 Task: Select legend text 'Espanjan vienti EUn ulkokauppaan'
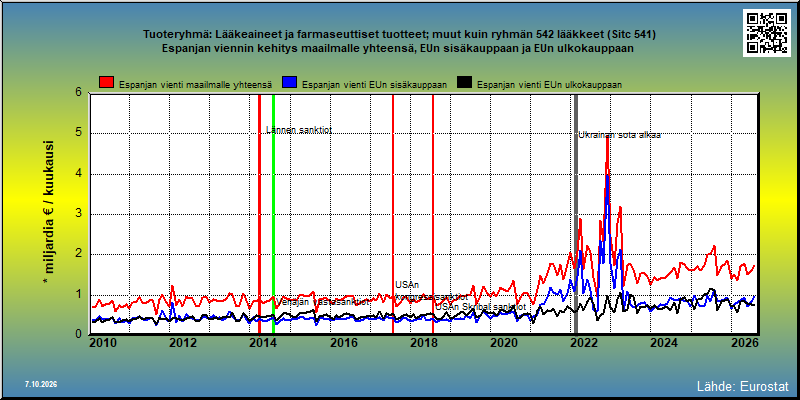[x=549, y=85]
